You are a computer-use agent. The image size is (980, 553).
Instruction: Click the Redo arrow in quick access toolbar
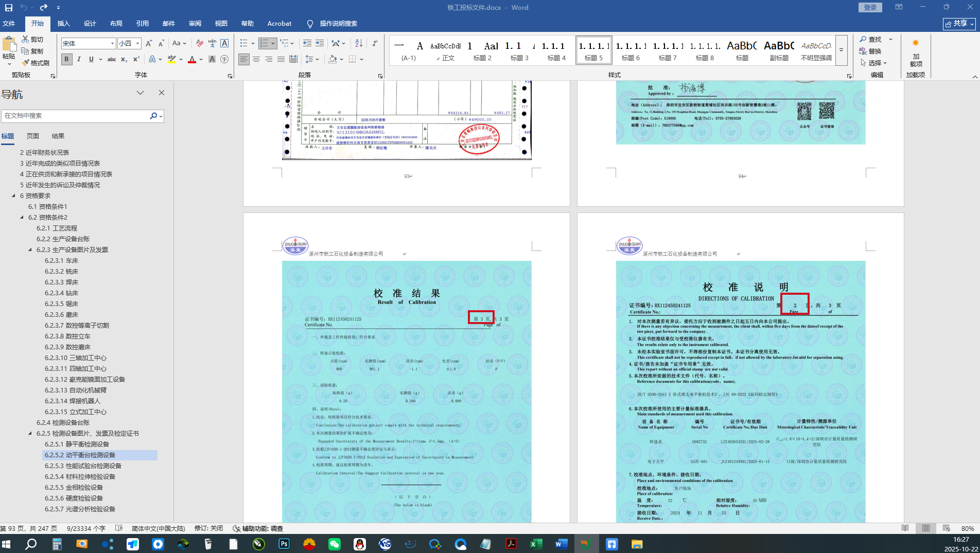point(43,8)
